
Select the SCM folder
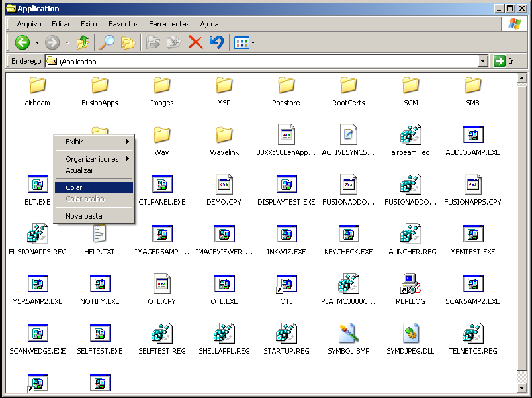tap(410, 85)
